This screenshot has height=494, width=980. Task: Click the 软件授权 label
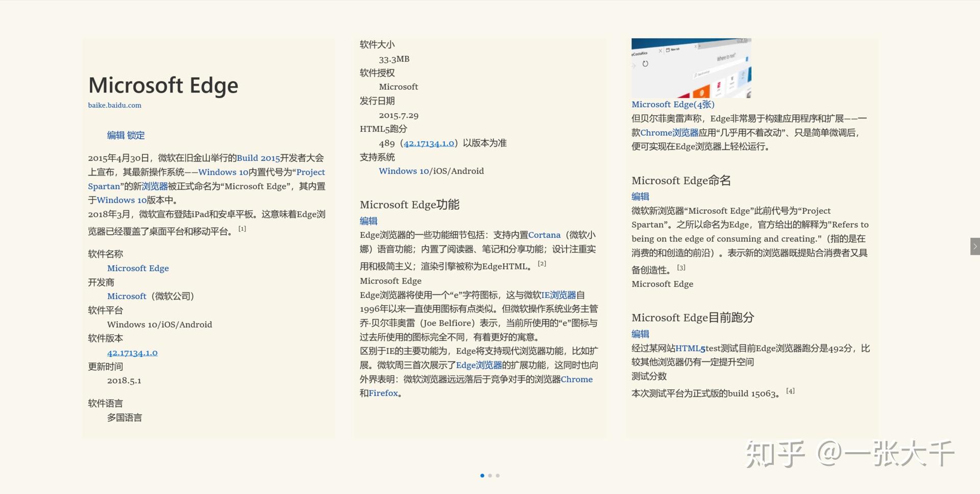tap(377, 73)
